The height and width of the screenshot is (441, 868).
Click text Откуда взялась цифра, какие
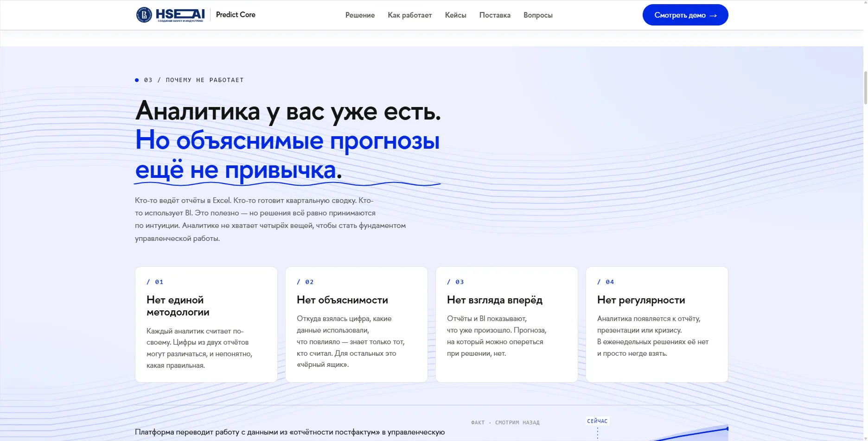click(x=344, y=319)
